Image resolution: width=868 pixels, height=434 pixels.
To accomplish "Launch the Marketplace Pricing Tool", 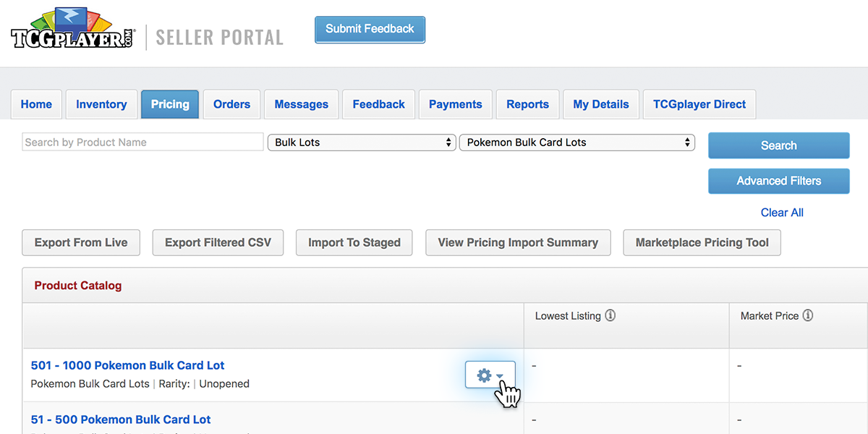I will [x=702, y=242].
